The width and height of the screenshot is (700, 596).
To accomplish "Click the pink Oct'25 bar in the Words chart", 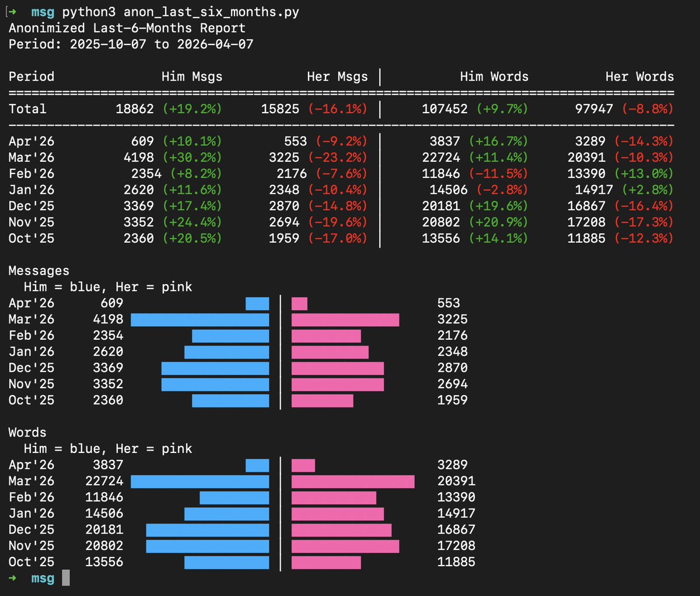I will [326, 562].
